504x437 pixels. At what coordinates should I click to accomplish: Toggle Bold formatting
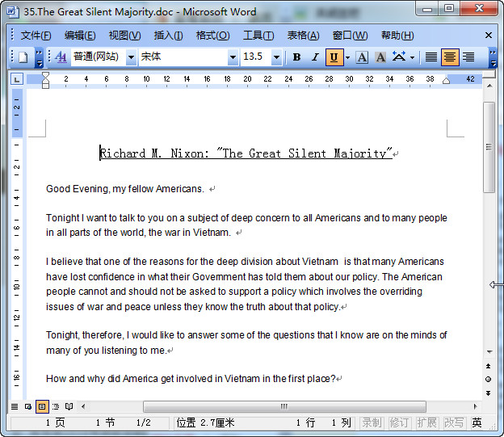(296, 57)
